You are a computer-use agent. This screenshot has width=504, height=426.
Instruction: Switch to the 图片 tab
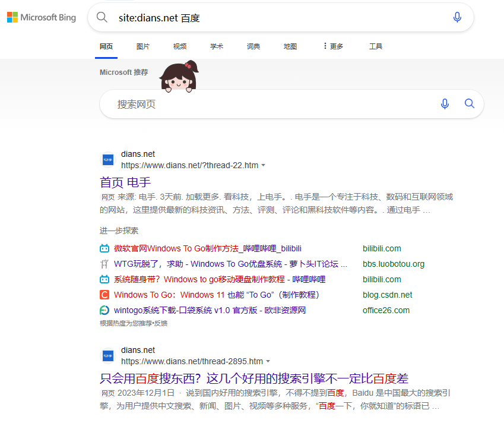click(x=143, y=46)
